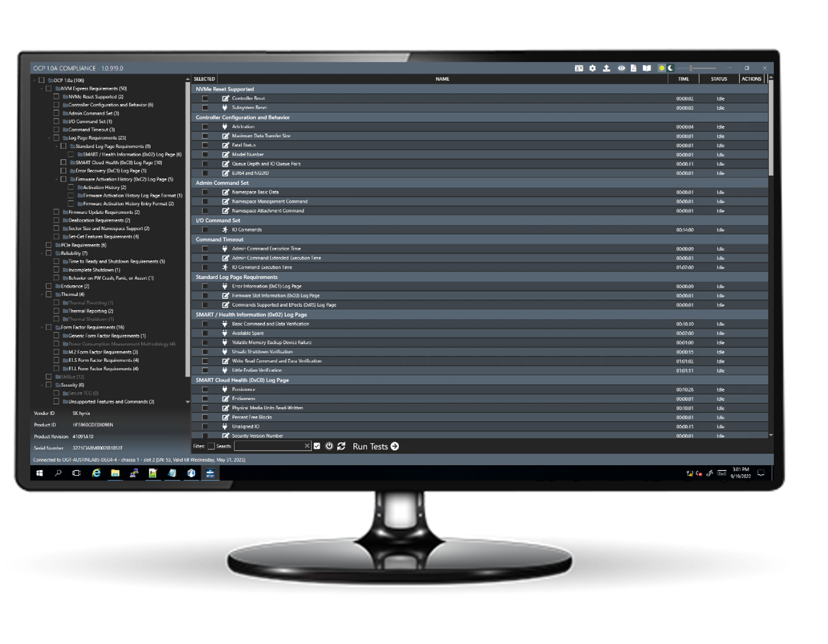828x644 pixels.
Task: Click the upload icon in the title bar
Action: [x=607, y=68]
